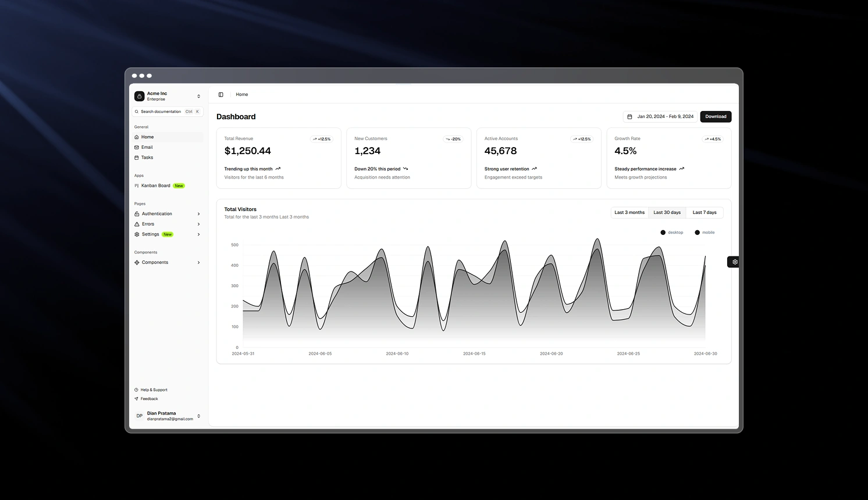Click the 2024-06-15 axis label

click(x=474, y=353)
